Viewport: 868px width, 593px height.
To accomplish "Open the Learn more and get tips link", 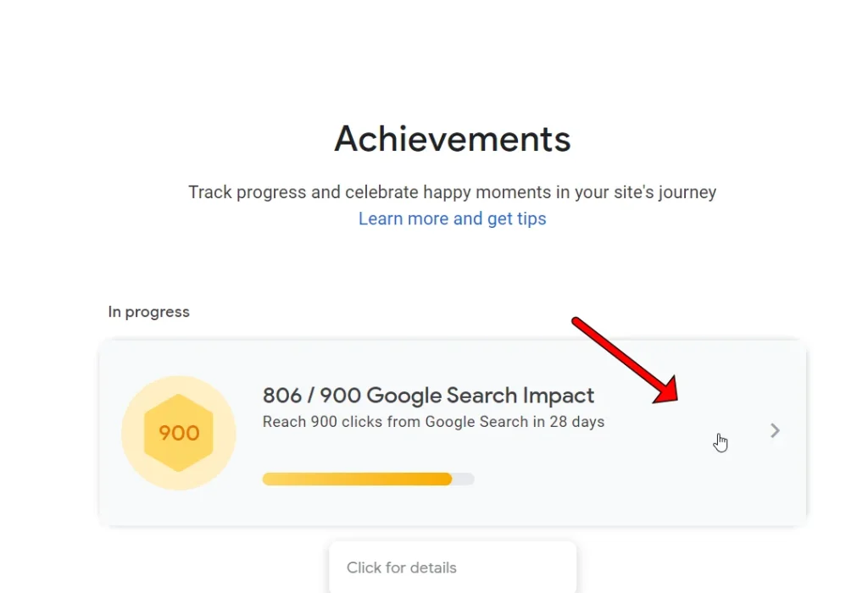I will pos(453,219).
